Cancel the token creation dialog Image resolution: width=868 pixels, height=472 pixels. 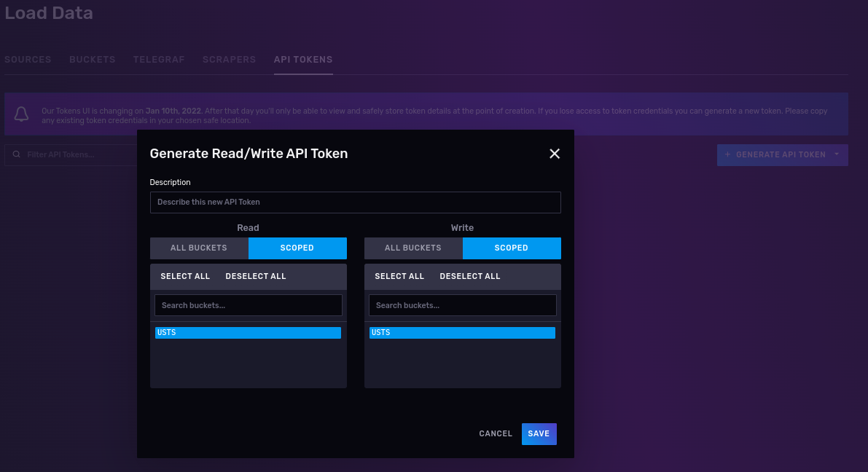(x=496, y=434)
